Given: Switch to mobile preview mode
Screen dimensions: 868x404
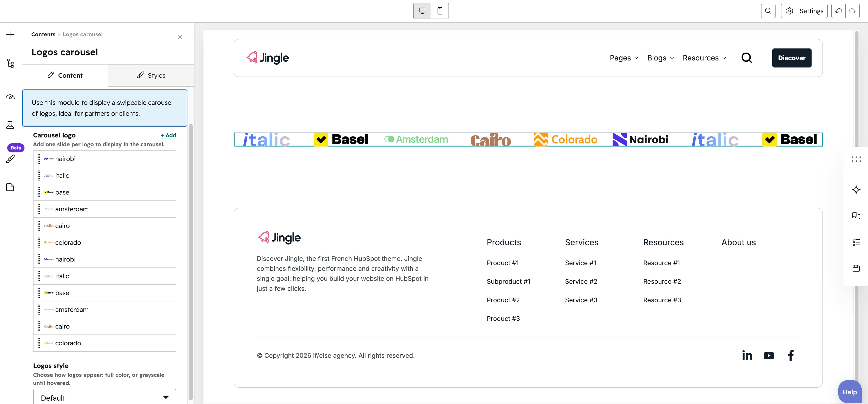Looking at the screenshot, I should 440,11.
